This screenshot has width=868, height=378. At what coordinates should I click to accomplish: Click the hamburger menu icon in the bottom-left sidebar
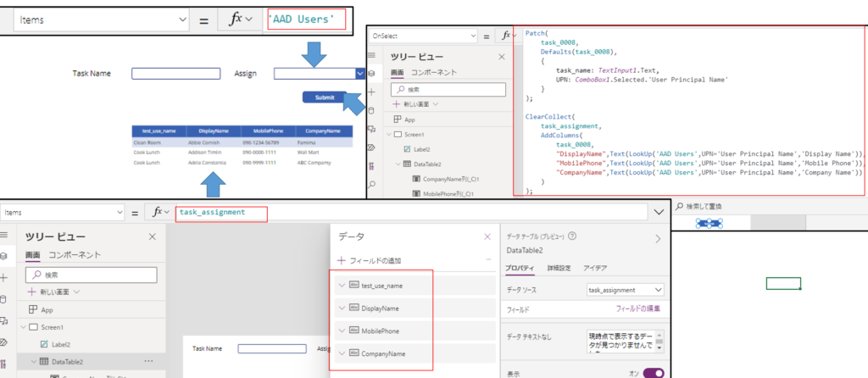point(6,234)
